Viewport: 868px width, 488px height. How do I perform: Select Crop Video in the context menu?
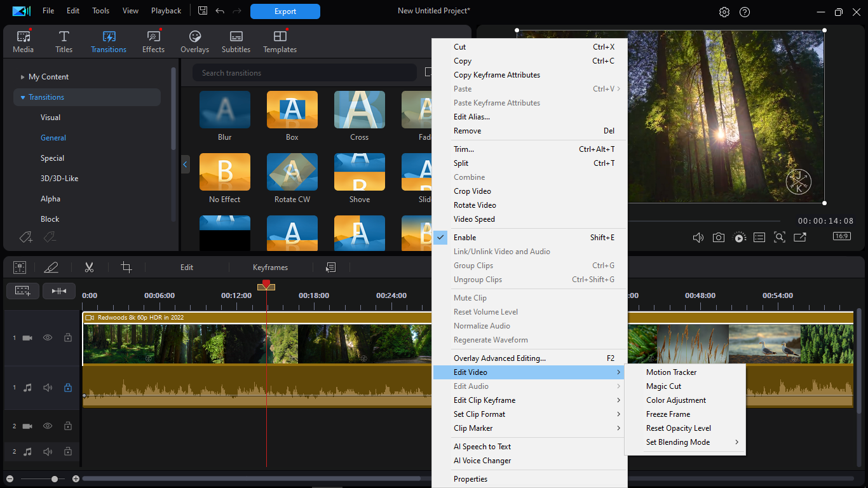coord(472,191)
